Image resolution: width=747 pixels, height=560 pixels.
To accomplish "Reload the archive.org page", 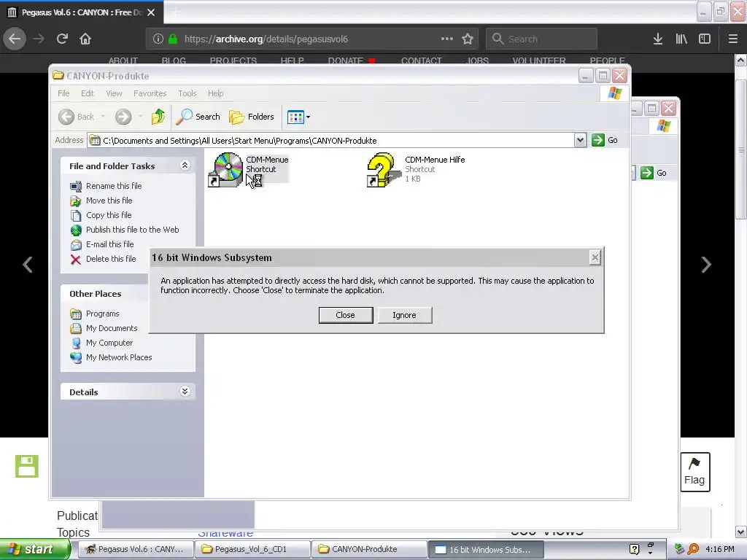I will tap(62, 39).
